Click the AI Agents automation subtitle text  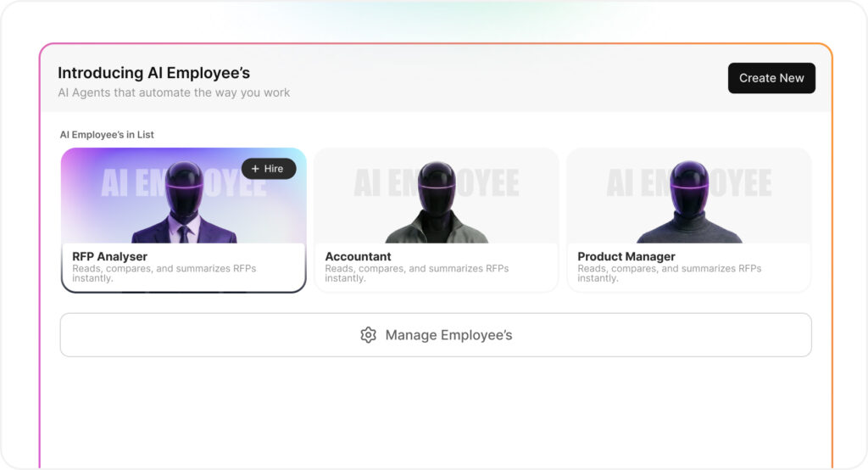click(174, 92)
